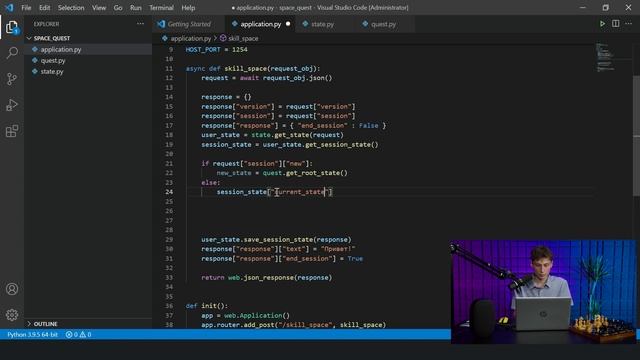The width and height of the screenshot is (640, 360).
Task: Click 'new_state = quest.get_root_state()' line
Action: (x=282, y=173)
